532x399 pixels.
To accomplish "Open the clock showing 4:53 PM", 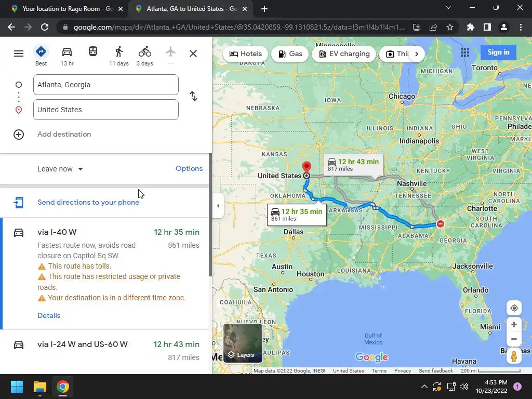I will click(x=491, y=387).
